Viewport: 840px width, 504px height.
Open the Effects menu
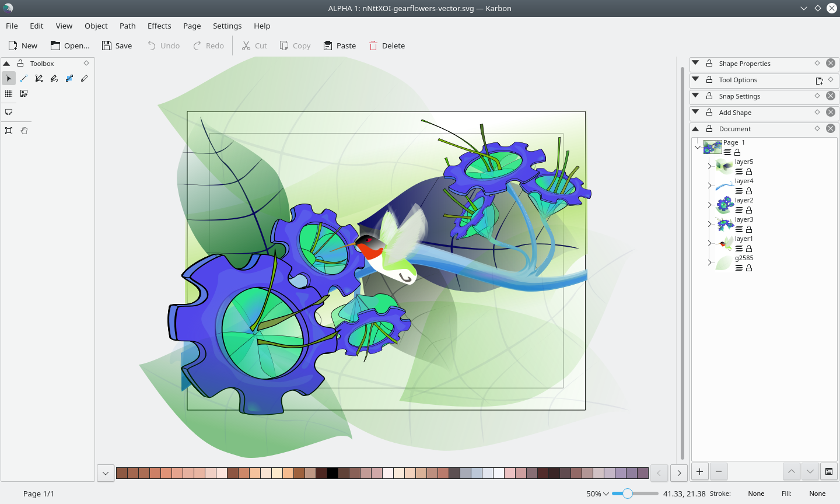tap(159, 26)
